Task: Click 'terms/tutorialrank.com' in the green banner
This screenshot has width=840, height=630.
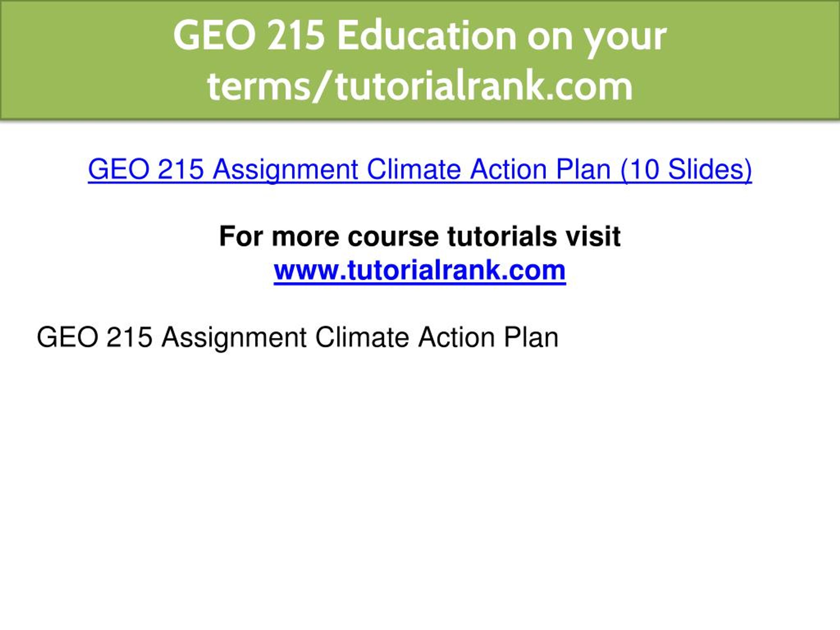Action: [x=420, y=86]
